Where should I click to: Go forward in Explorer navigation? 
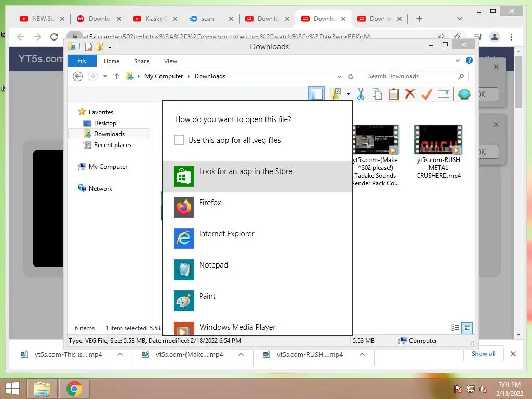point(92,76)
